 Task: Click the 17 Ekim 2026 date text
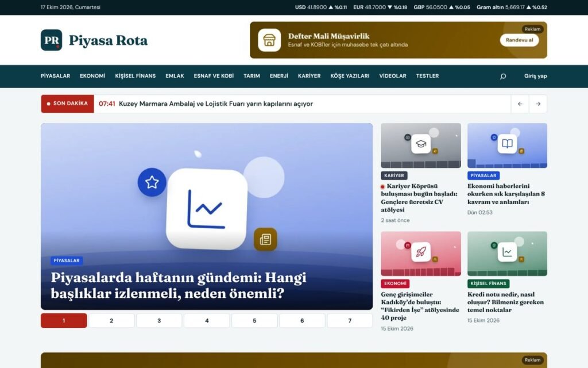click(x=71, y=7)
